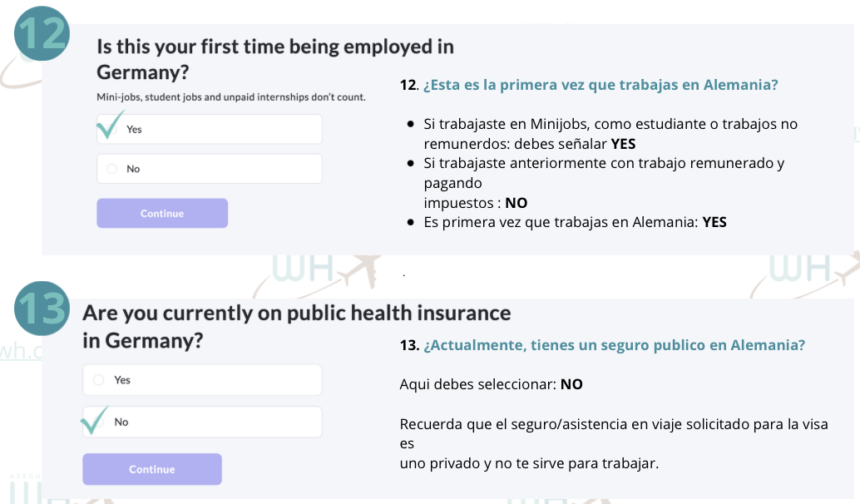Click the bullet 'Es primera vez que trabajas en Alemania'
The height and width of the screenshot is (504, 860).
point(575,222)
